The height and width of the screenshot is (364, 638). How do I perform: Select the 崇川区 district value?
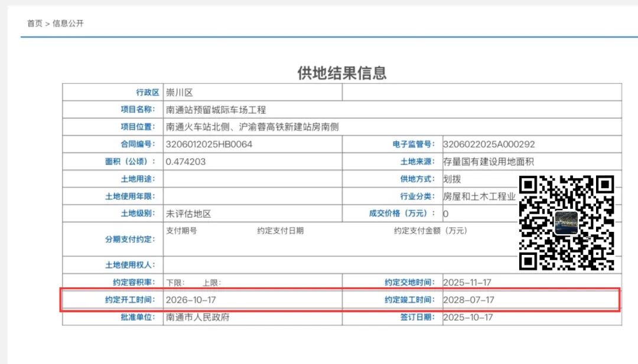click(x=180, y=93)
